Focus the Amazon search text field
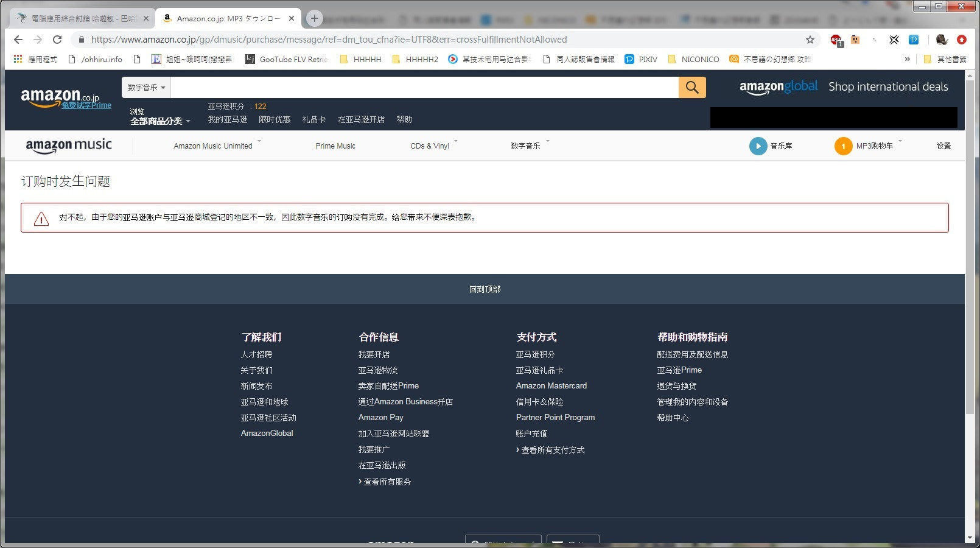Screen dimensions: 980x548 424,87
